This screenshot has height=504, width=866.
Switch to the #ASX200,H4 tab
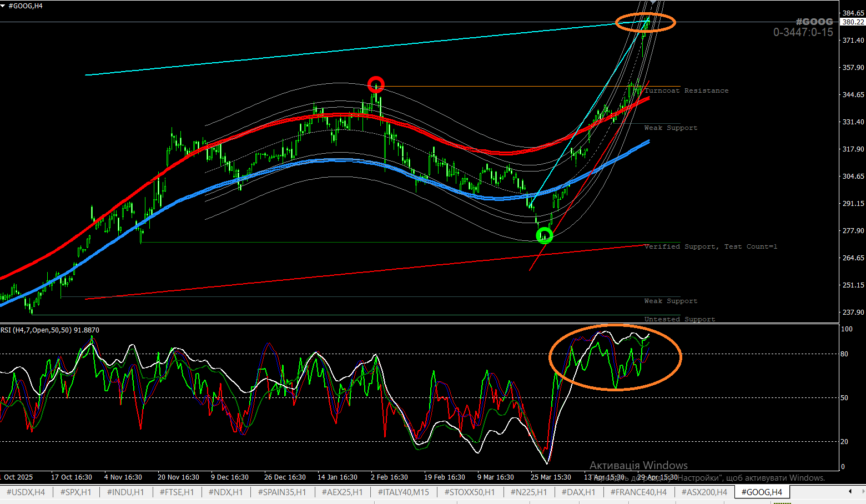(704, 492)
